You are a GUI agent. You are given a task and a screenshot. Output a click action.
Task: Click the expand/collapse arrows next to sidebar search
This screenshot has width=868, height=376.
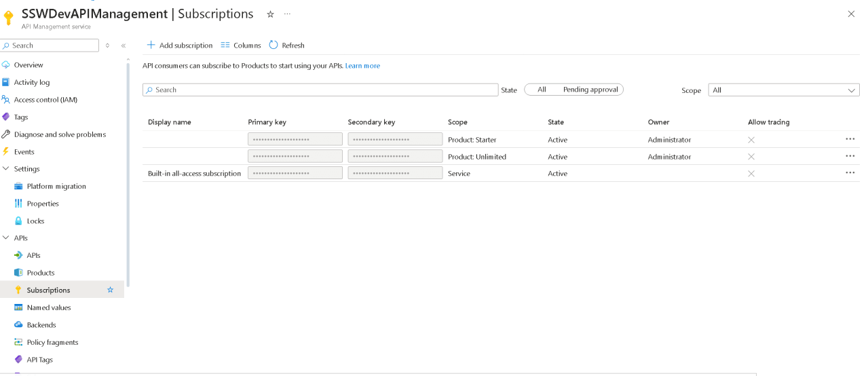coord(107,45)
